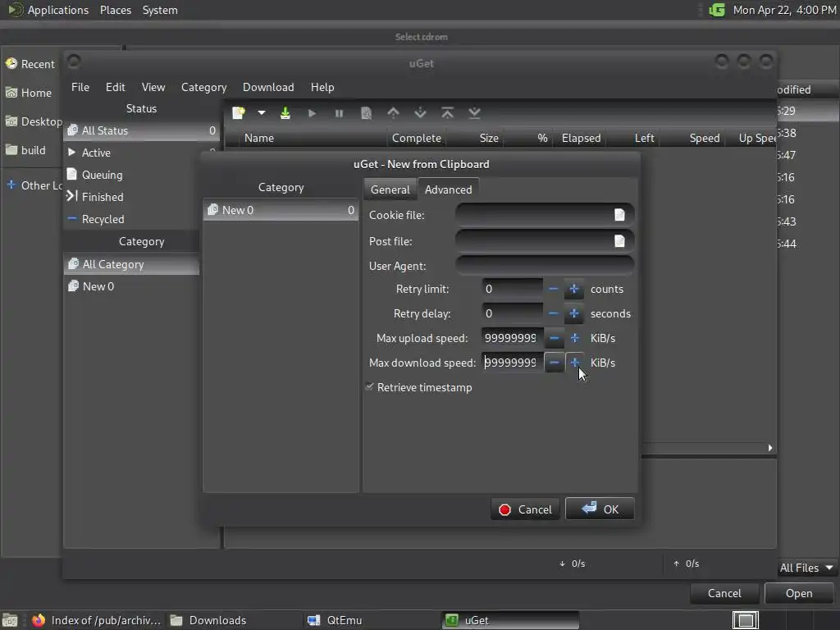Viewport: 840px width, 630px height.
Task: Open the Applications menu in top panel
Action: coord(48,10)
